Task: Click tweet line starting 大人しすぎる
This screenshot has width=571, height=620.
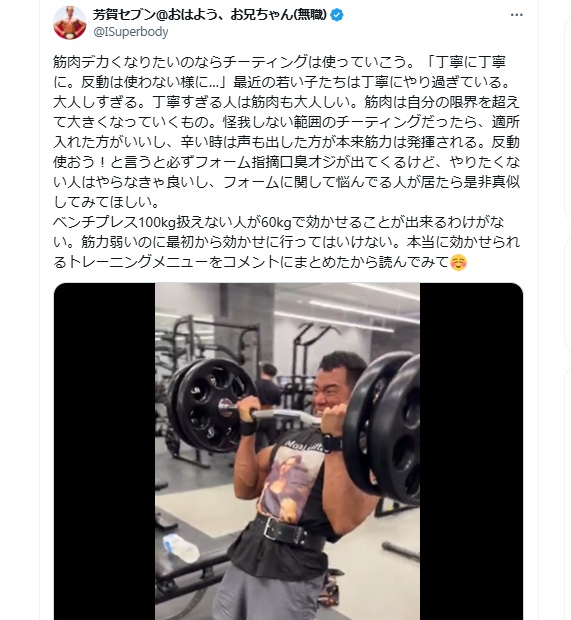Action: click(x=286, y=102)
